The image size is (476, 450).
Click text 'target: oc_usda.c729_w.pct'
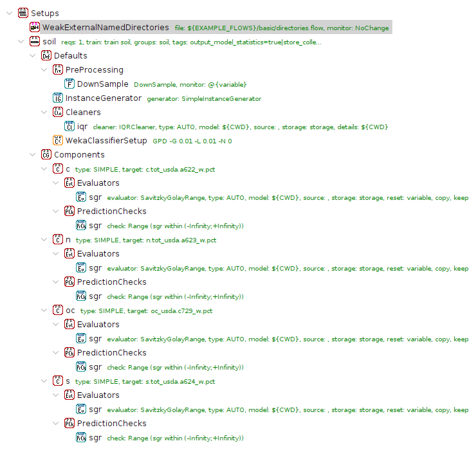pos(170,310)
